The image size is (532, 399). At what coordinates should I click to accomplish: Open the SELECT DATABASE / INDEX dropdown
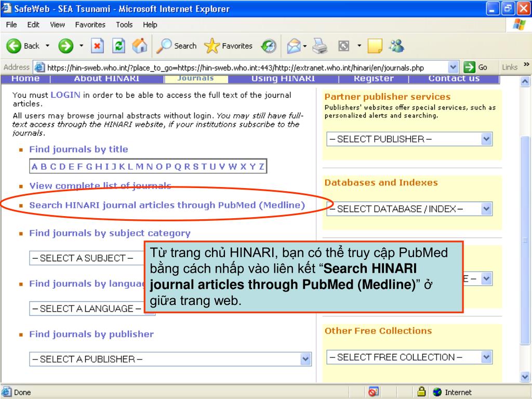(409, 209)
